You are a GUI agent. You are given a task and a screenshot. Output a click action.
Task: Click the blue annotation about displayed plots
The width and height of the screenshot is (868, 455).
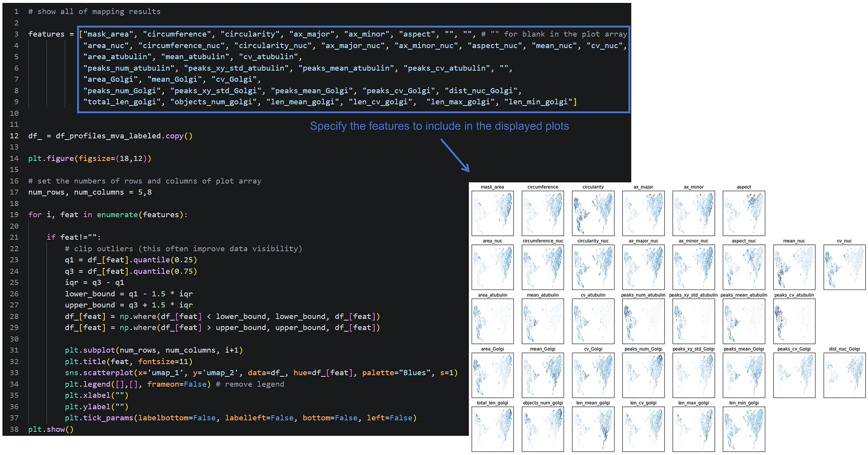click(x=439, y=126)
